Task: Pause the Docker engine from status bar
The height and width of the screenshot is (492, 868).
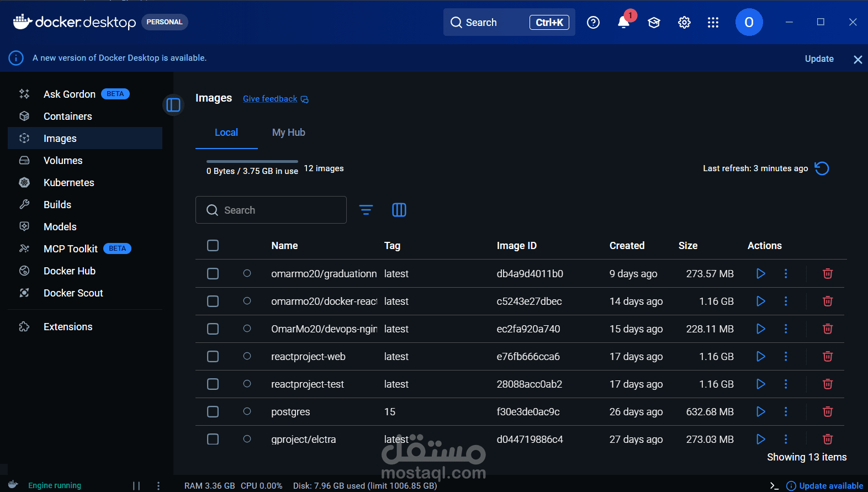Action: tap(136, 486)
